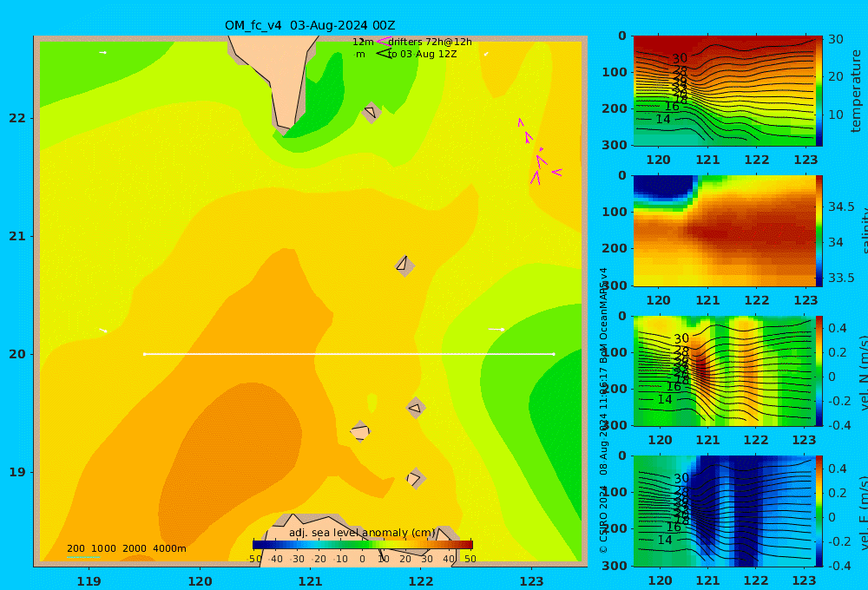Click the white current arrow near 20.2N 122.7E

click(x=496, y=330)
